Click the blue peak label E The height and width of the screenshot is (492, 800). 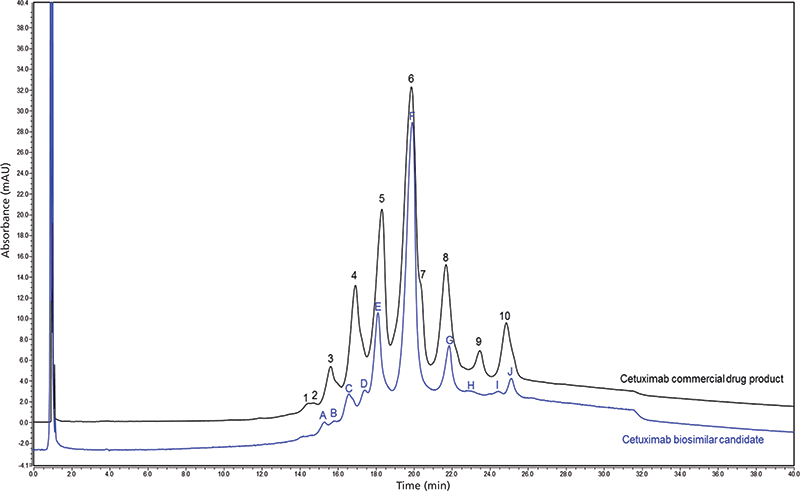[378, 307]
